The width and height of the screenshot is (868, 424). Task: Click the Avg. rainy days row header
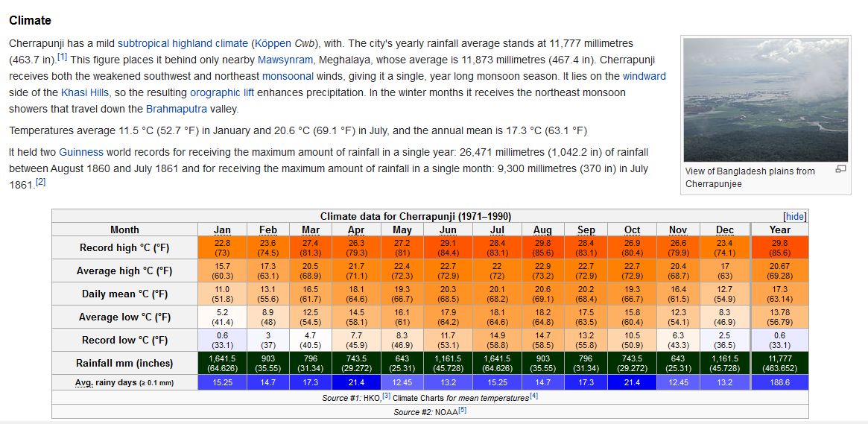click(x=124, y=382)
